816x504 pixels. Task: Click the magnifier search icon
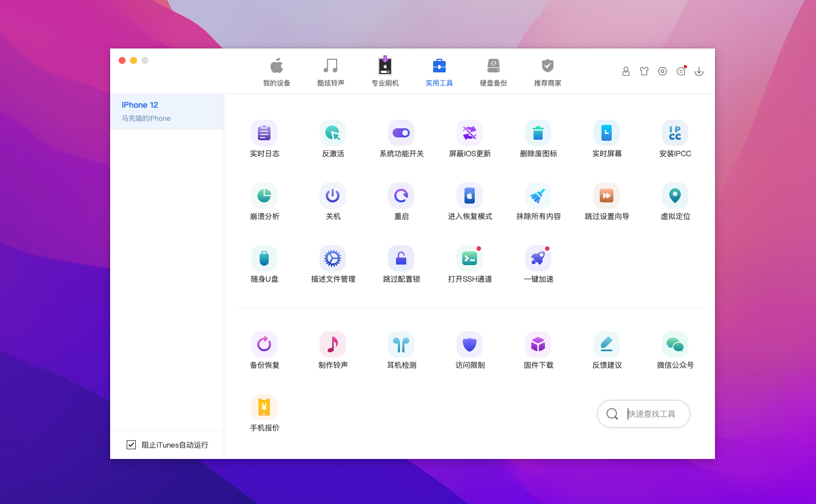(612, 414)
